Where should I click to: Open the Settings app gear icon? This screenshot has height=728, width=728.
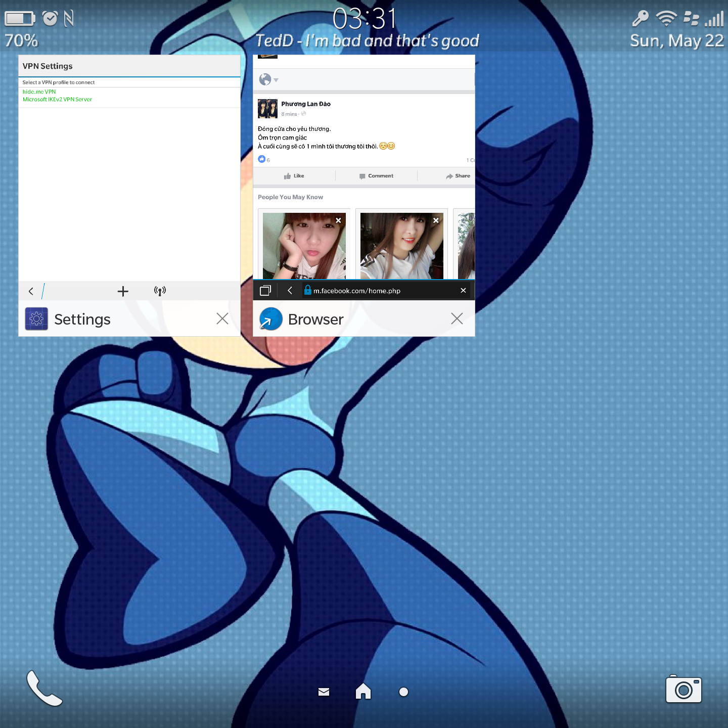36,319
